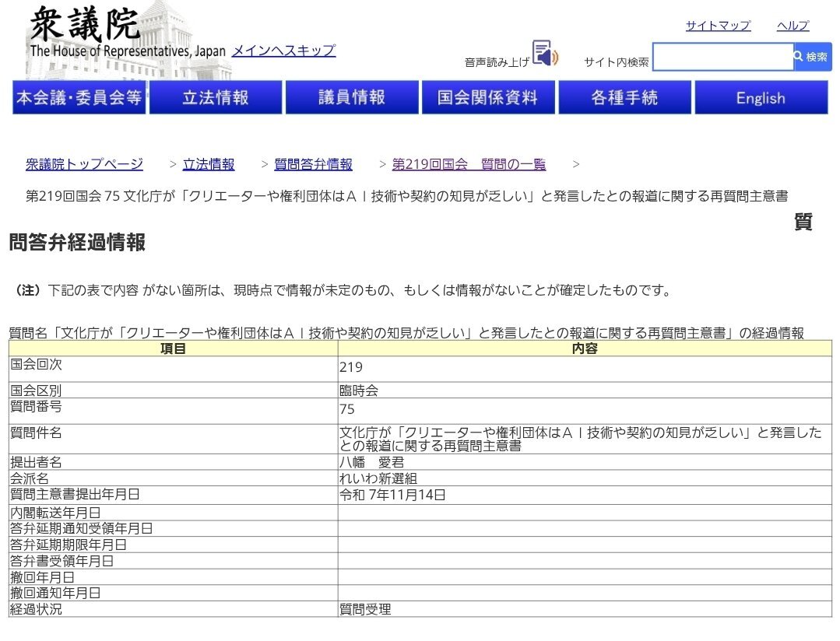
Task: Click the 検索 search button
Action: [812, 57]
